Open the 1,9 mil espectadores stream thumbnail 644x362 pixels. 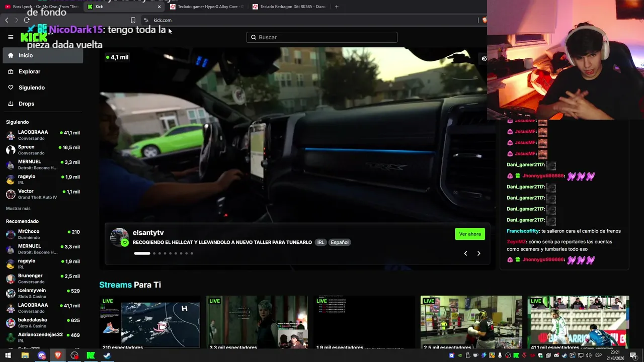[x=364, y=322]
